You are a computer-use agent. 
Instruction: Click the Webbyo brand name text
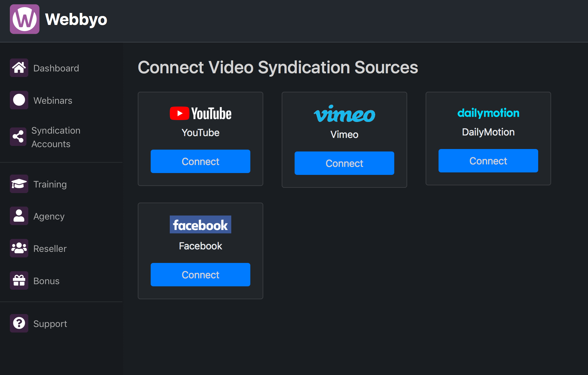[x=76, y=19]
